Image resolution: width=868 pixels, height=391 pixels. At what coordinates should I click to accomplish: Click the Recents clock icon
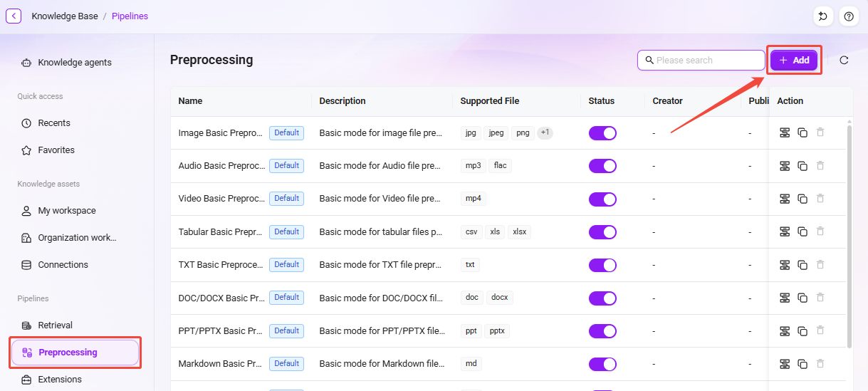pos(26,123)
